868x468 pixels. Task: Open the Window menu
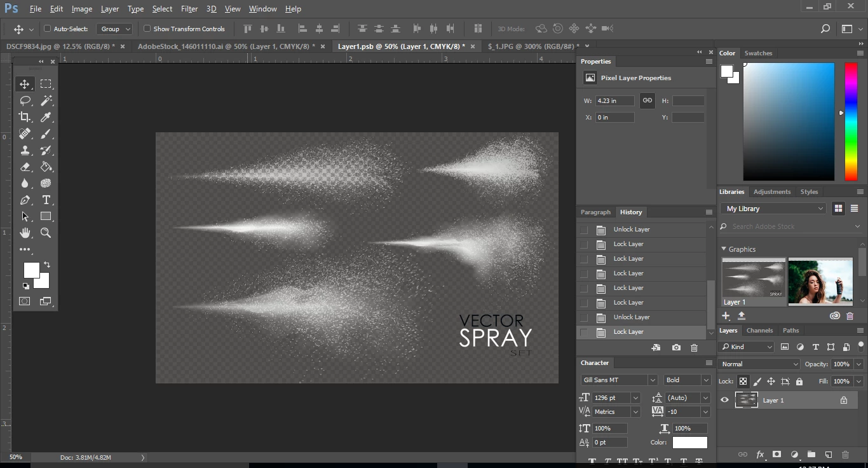click(262, 9)
